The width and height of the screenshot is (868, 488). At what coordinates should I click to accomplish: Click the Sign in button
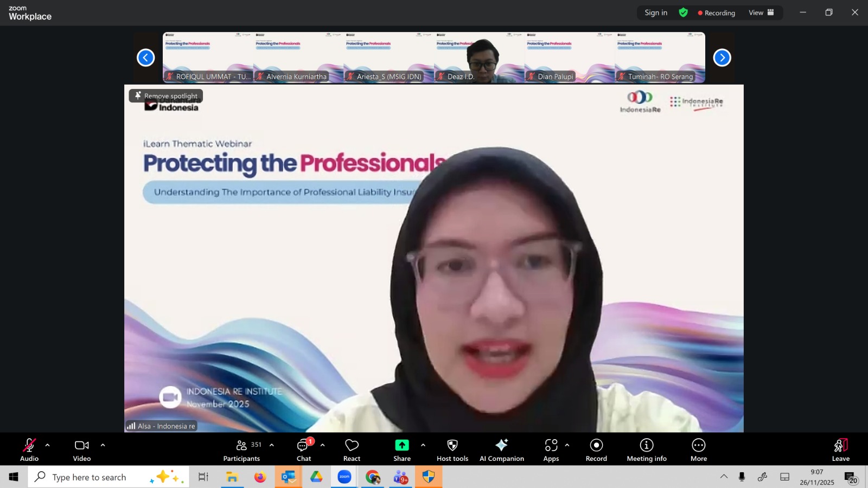click(656, 12)
